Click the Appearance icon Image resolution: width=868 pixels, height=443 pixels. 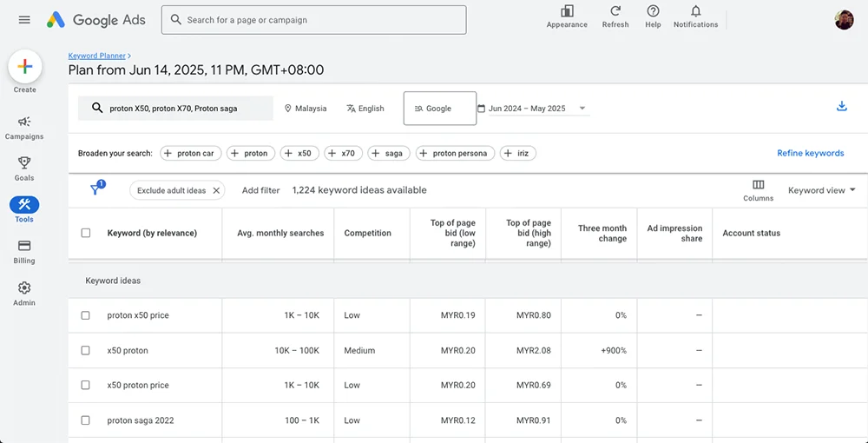click(567, 11)
